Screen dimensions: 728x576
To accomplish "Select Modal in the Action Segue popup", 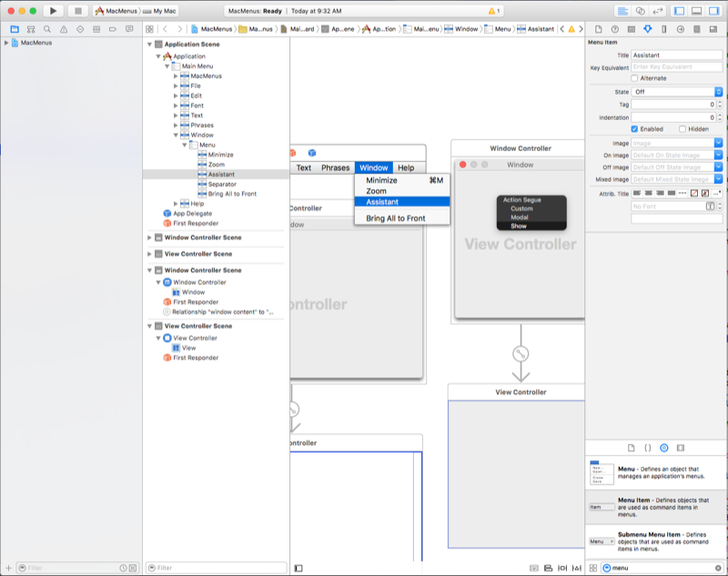I will point(520,217).
